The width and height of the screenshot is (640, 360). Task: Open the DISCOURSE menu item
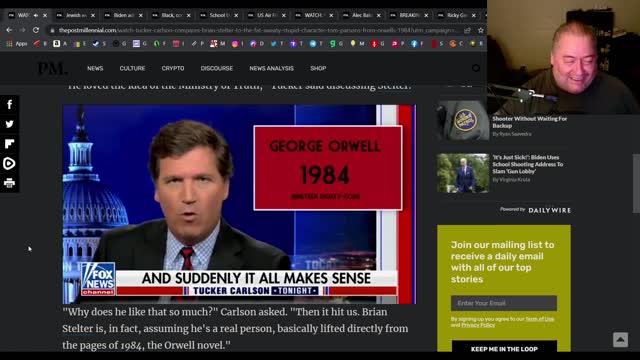pos(217,68)
